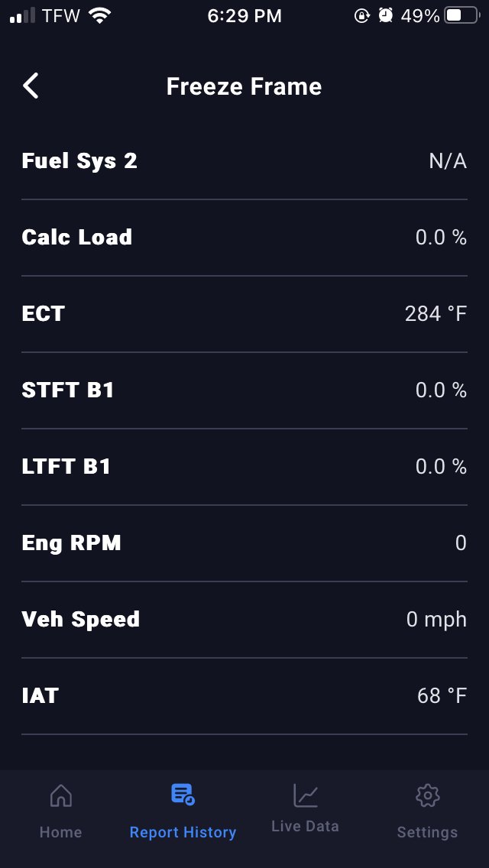Select the LTFT B1 row

[x=244, y=467]
